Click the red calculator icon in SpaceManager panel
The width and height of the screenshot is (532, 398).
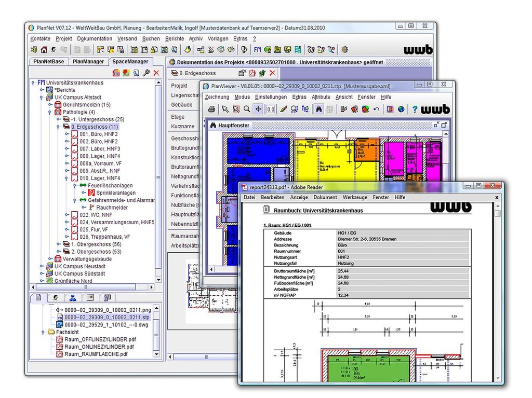[x=116, y=73]
